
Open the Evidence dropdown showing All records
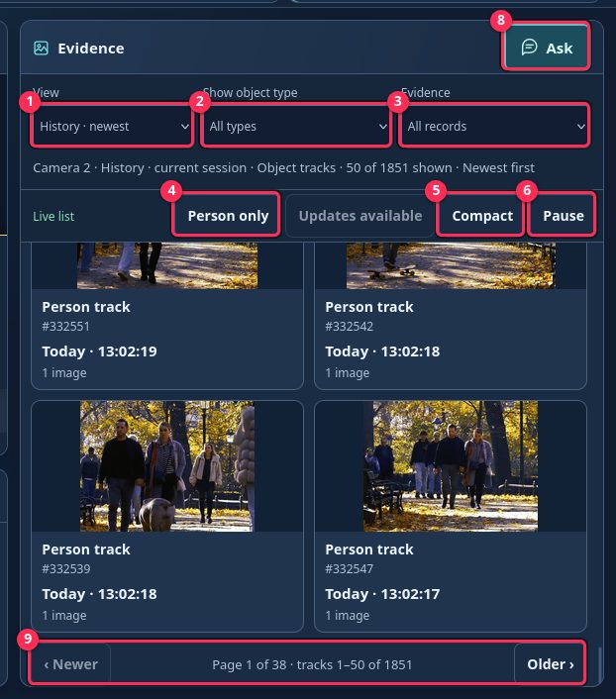494,126
